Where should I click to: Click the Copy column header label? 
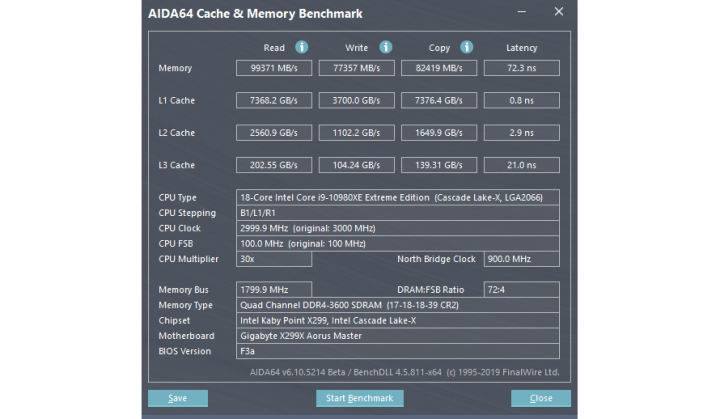coord(439,48)
